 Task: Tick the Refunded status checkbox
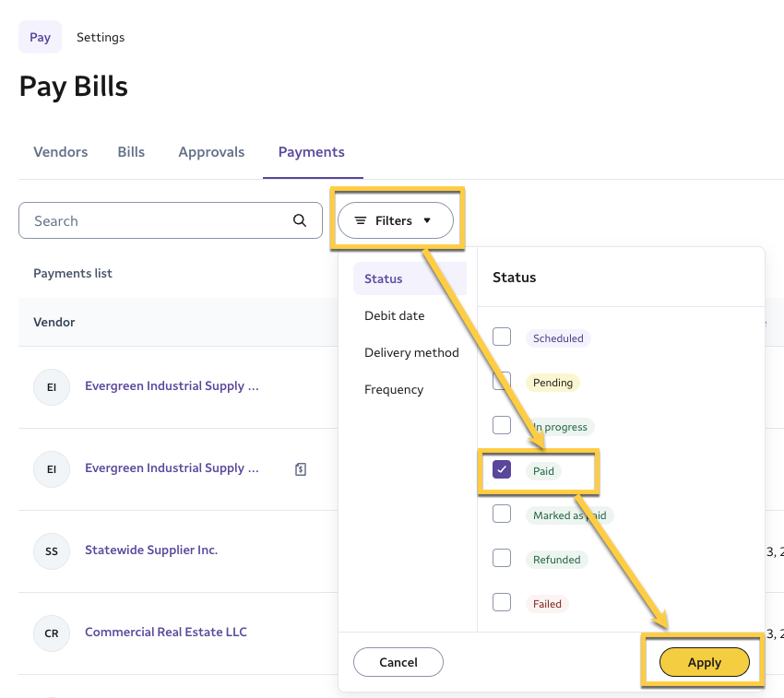[502, 559]
